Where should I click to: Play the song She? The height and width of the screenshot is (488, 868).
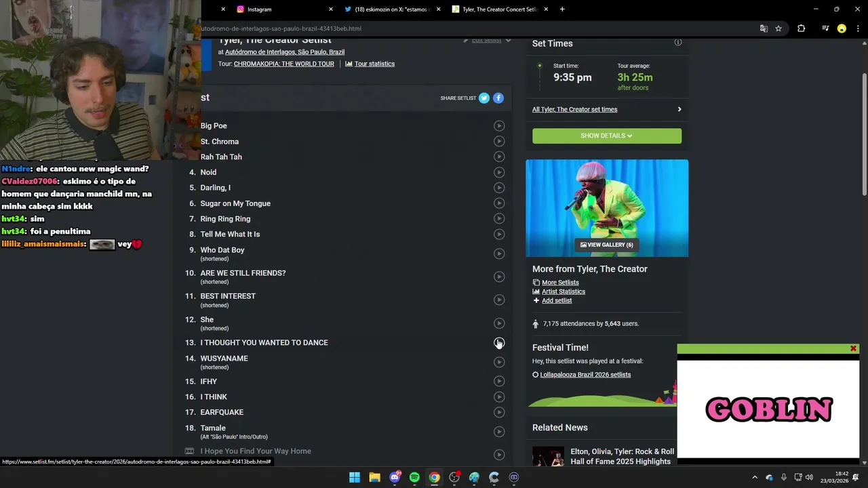(499, 323)
